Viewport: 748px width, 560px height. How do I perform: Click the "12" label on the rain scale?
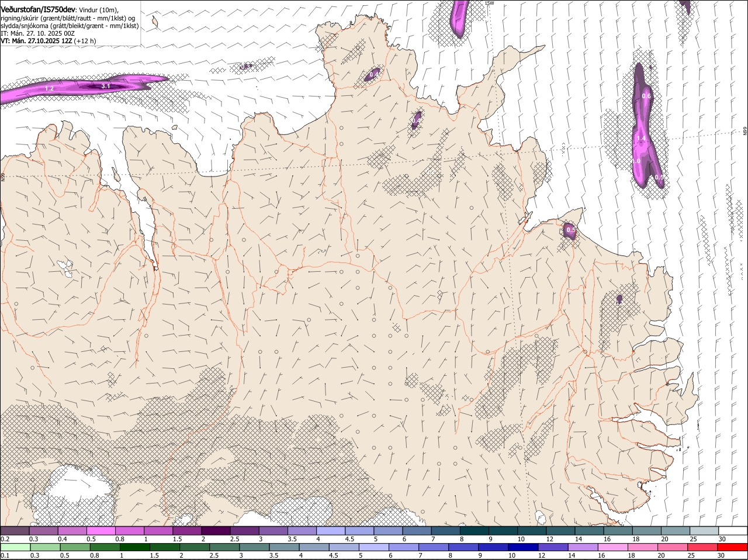pos(541,555)
